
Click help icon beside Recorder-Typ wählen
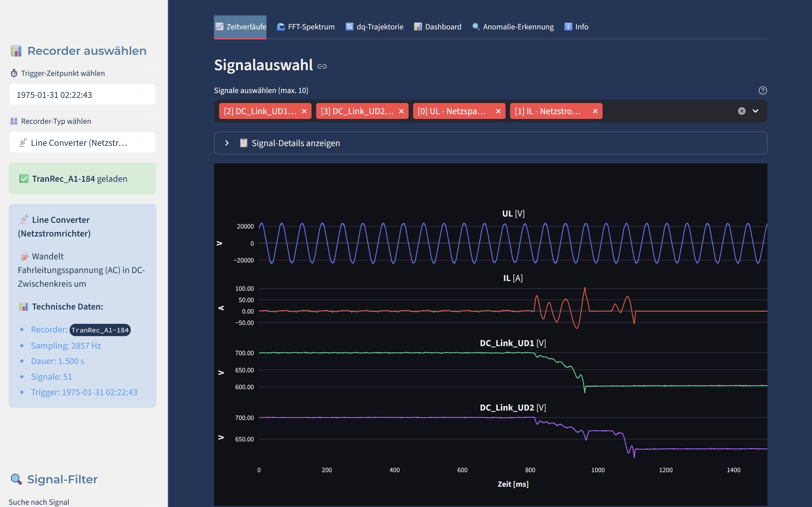tap(152, 121)
